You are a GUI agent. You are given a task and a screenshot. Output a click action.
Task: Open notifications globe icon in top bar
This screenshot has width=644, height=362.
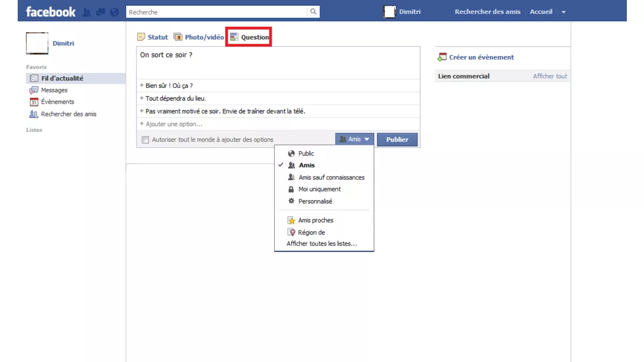pos(114,12)
